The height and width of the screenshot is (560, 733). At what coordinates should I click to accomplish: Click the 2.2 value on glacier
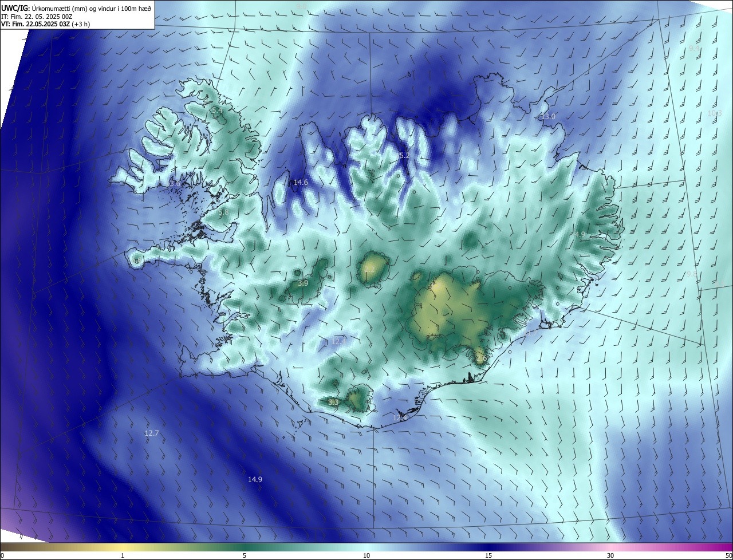pos(369,269)
